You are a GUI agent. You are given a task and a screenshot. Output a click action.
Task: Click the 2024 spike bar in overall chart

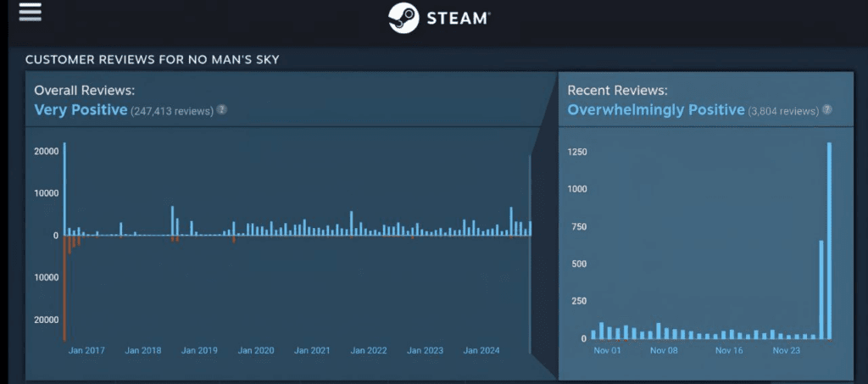(511, 221)
